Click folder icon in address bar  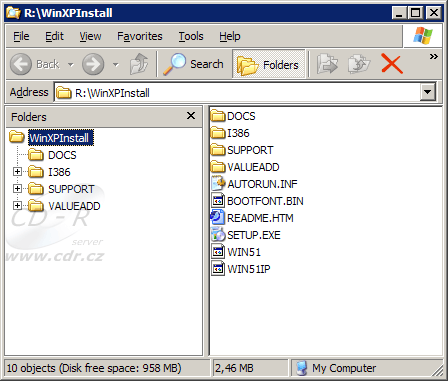click(63, 92)
